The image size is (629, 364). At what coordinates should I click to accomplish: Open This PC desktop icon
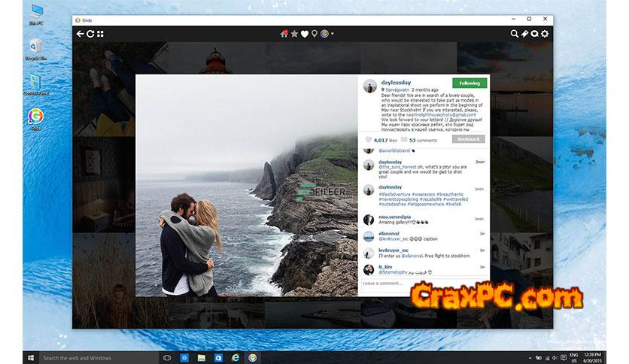coord(35,15)
